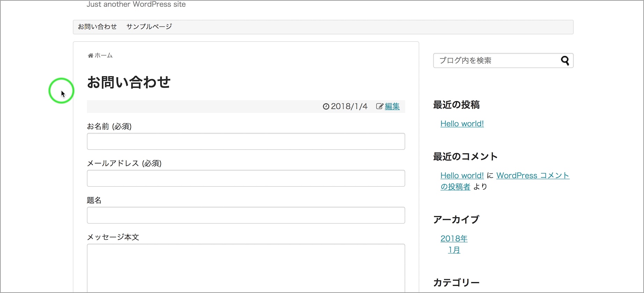
Task: Click the home icon in breadcrumb
Action: click(90, 55)
